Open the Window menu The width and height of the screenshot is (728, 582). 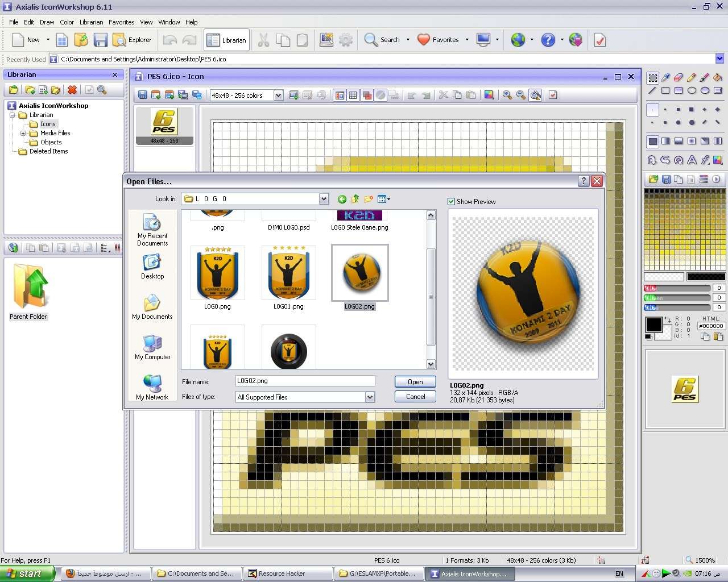[x=169, y=22]
